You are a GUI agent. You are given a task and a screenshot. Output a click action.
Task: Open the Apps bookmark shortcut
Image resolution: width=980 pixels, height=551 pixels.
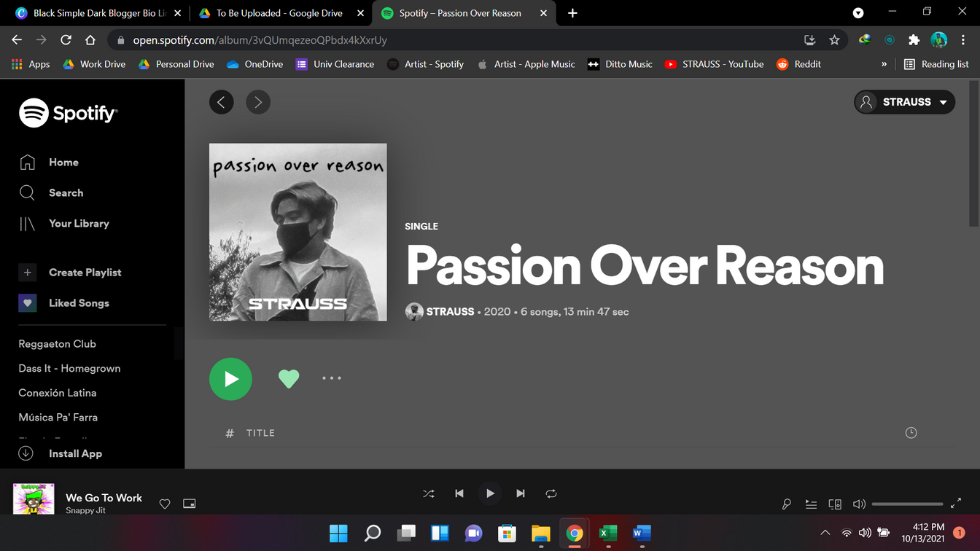[x=31, y=64]
